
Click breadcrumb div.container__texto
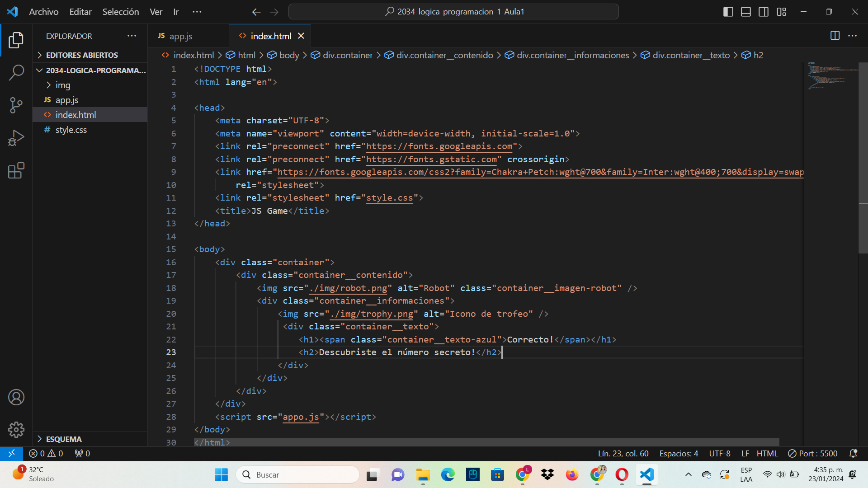point(685,55)
